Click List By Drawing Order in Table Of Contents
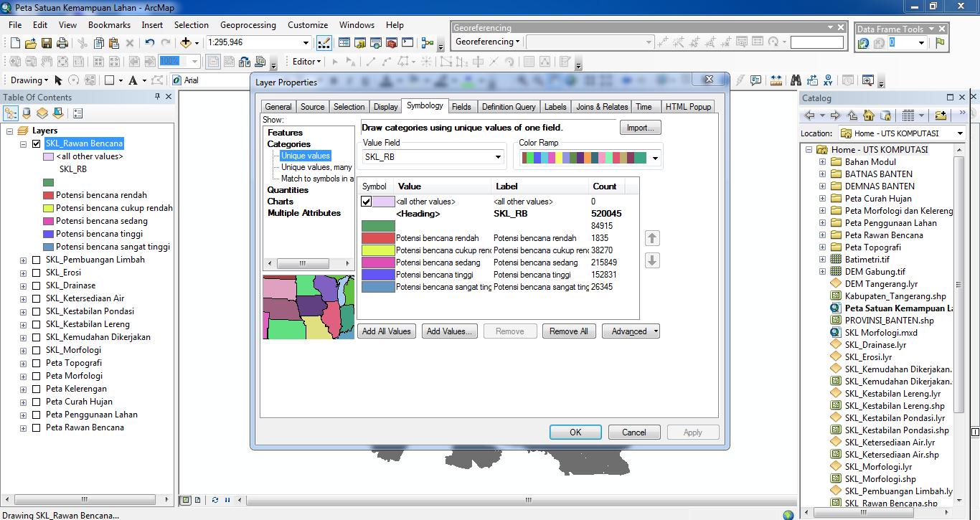 click(11, 113)
